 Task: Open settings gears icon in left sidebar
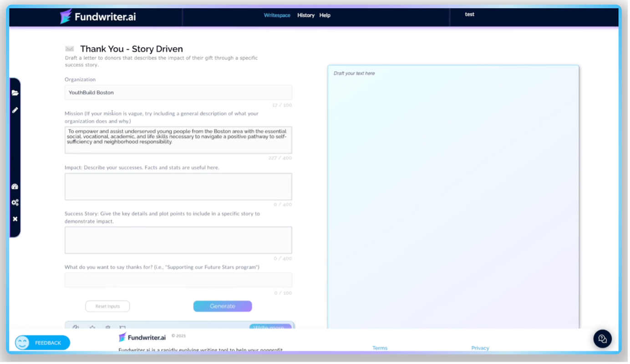(x=15, y=202)
